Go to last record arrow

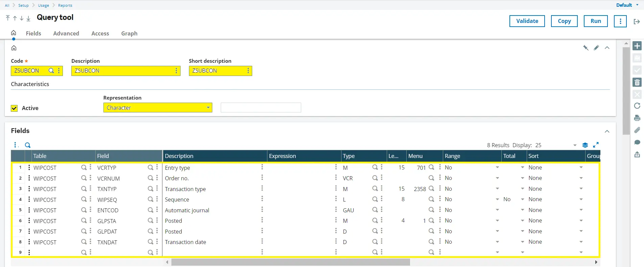point(28,18)
